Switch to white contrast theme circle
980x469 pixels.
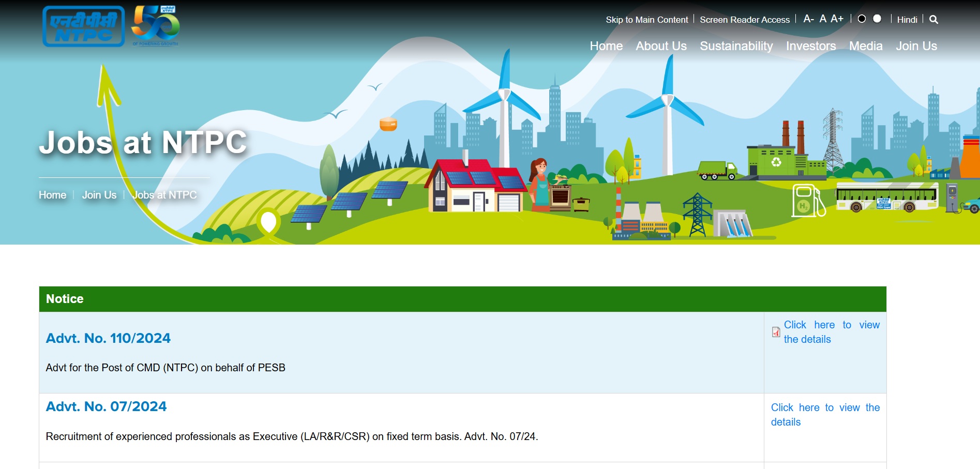tap(877, 19)
